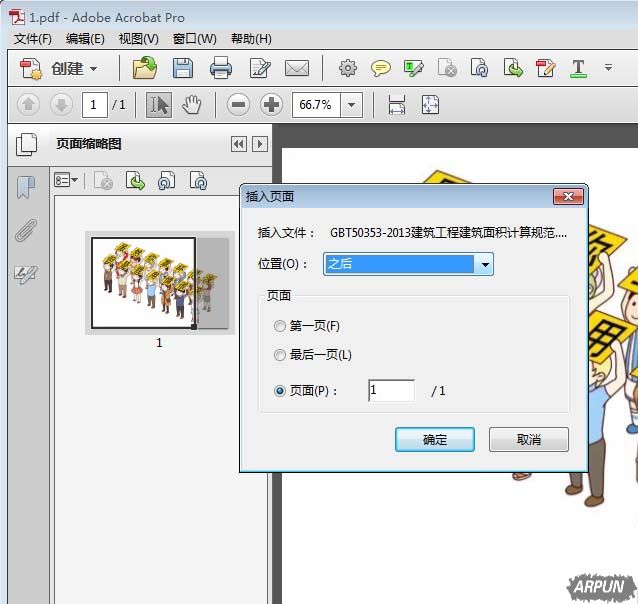638x604 pixels.
Task: Select the 最后一页(L) radio button
Action: click(x=280, y=355)
